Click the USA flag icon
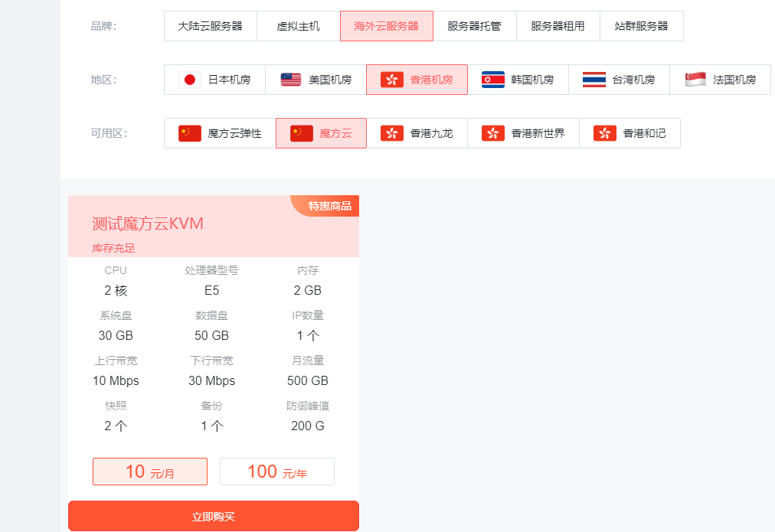The width and height of the screenshot is (775, 532). [291, 80]
